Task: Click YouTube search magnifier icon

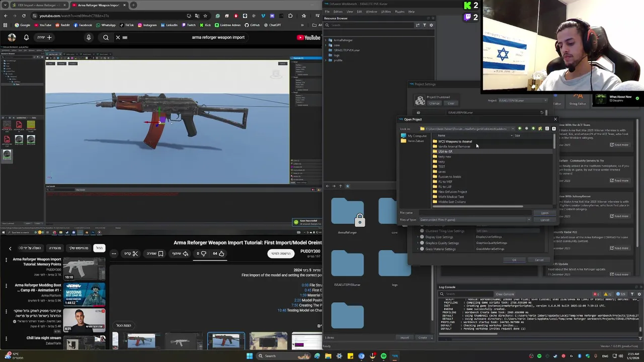Action: [x=106, y=37]
